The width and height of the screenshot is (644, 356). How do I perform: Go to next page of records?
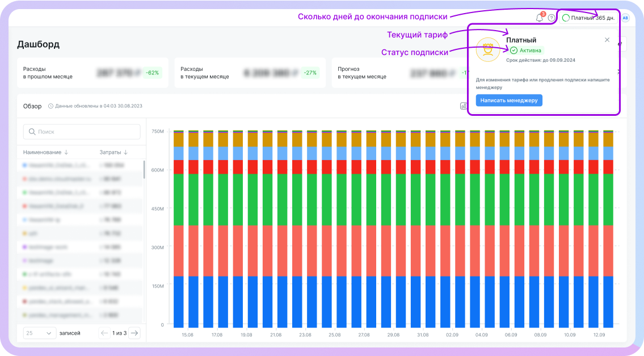click(x=134, y=333)
